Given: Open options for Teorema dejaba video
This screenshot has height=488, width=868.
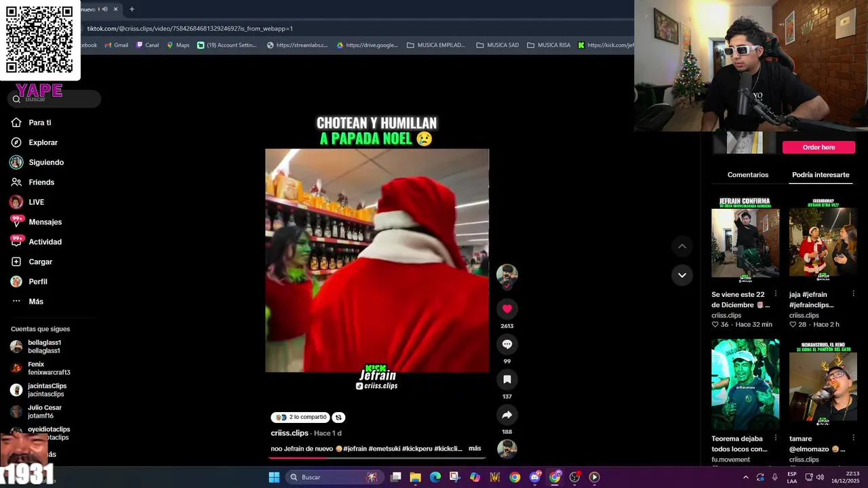Looking at the screenshot, I should pos(776,439).
